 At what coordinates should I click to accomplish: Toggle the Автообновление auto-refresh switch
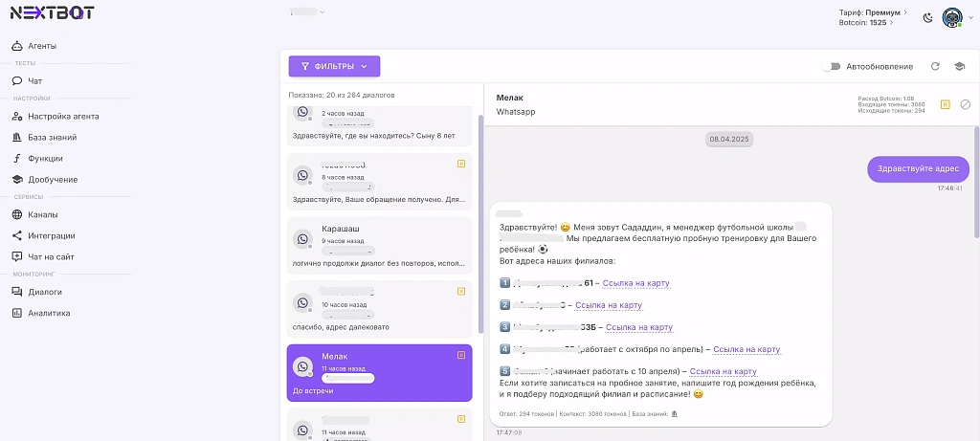(832, 66)
